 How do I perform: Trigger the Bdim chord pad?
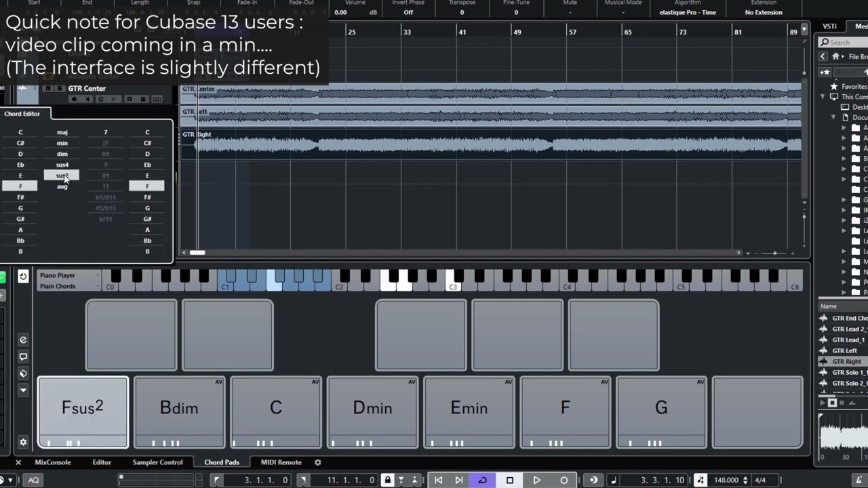tap(179, 413)
